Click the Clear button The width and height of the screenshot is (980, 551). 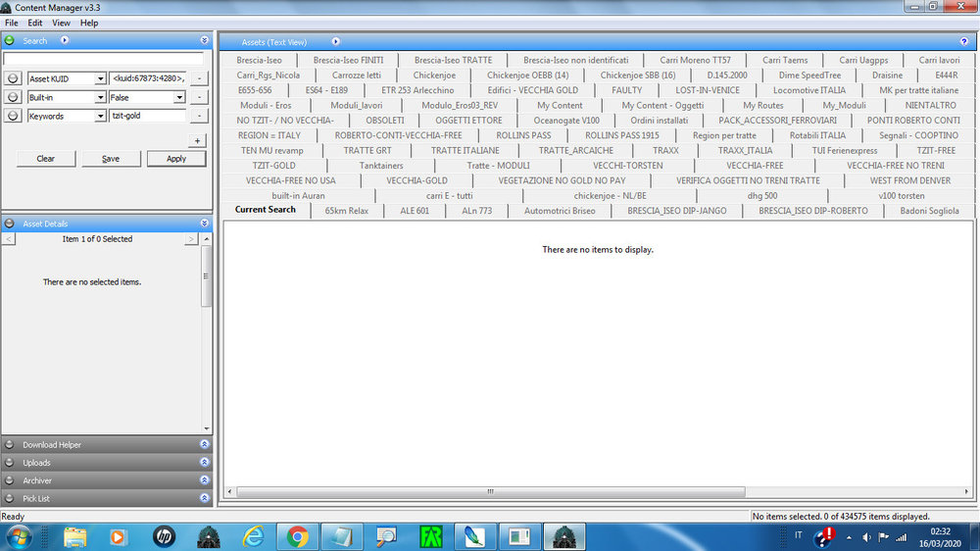[x=46, y=159]
